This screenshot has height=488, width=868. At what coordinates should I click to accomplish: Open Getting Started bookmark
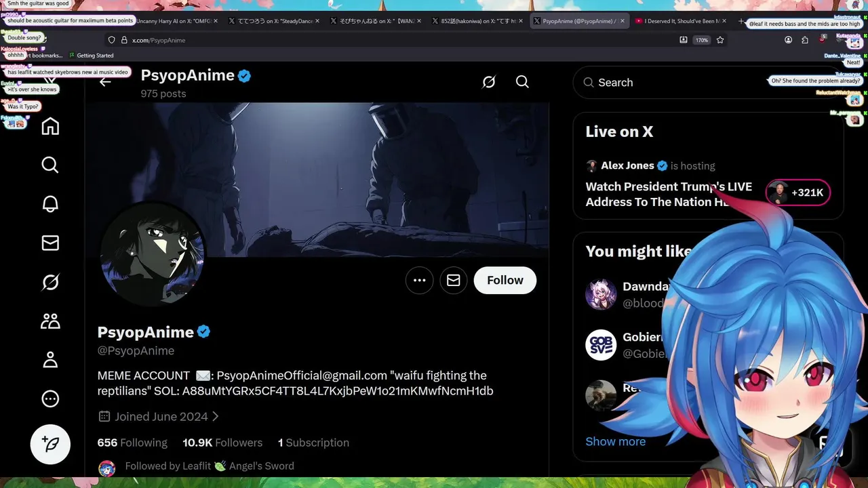[x=91, y=56]
